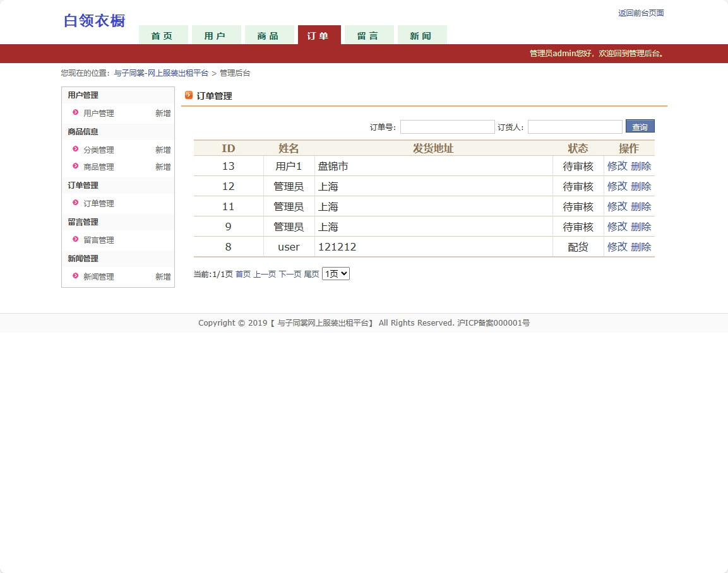Open the page number dropdown showing 1页
Image resolution: width=728 pixels, height=573 pixels.
tap(335, 273)
